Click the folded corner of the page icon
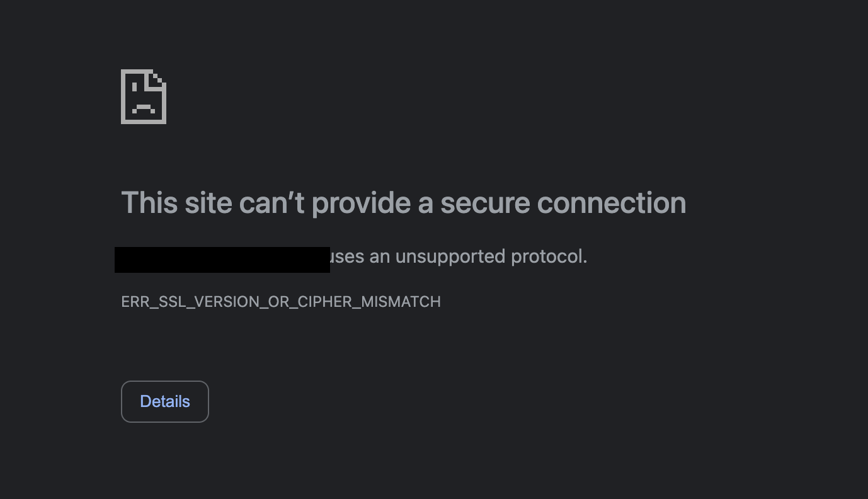 click(x=157, y=77)
